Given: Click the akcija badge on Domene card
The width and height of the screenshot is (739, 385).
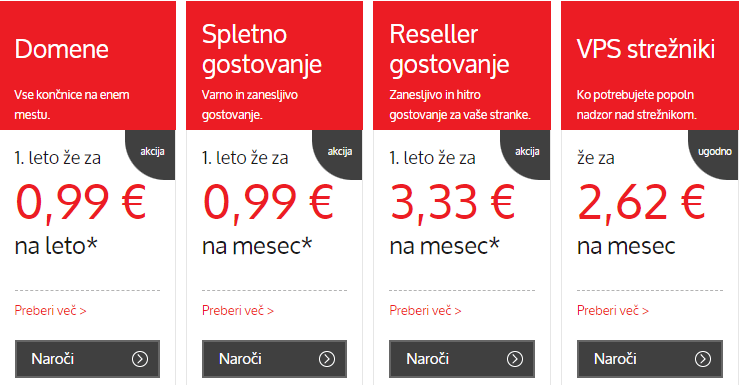Looking at the screenshot, I should pos(152,152).
